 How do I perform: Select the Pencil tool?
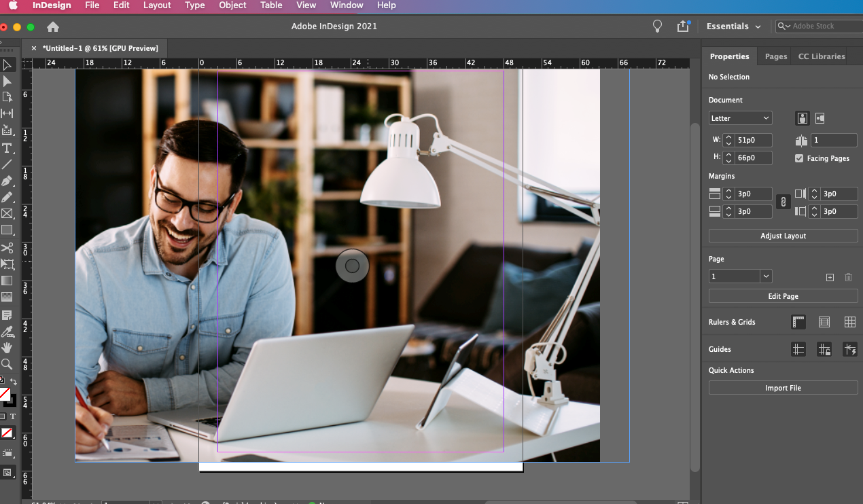click(7, 198)
